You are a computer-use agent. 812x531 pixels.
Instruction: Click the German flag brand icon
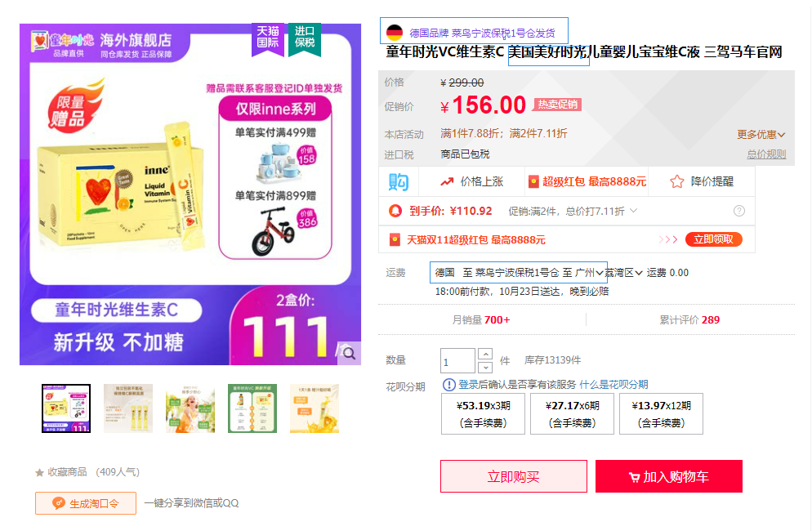click(x=395, y=33)
